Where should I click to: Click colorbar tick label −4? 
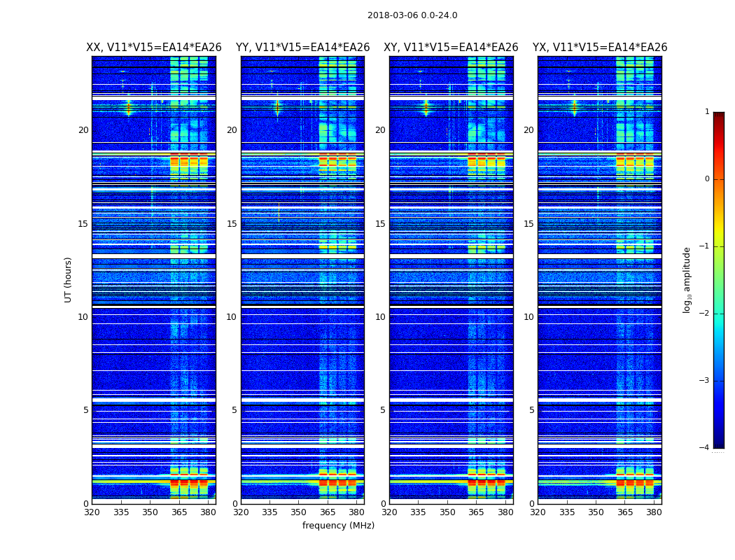(704, 447)
